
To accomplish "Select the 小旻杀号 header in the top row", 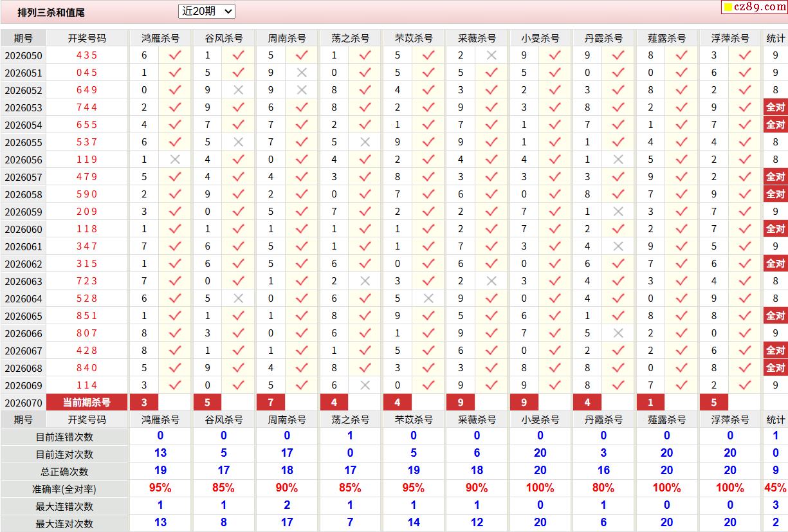I will (540, 38).
